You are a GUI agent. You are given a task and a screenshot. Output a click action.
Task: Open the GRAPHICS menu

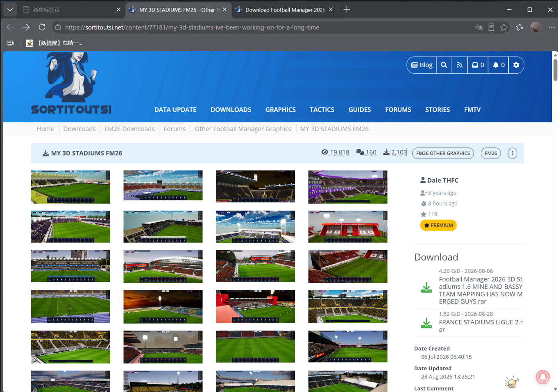pyautogui.click(x=280, y=110)
